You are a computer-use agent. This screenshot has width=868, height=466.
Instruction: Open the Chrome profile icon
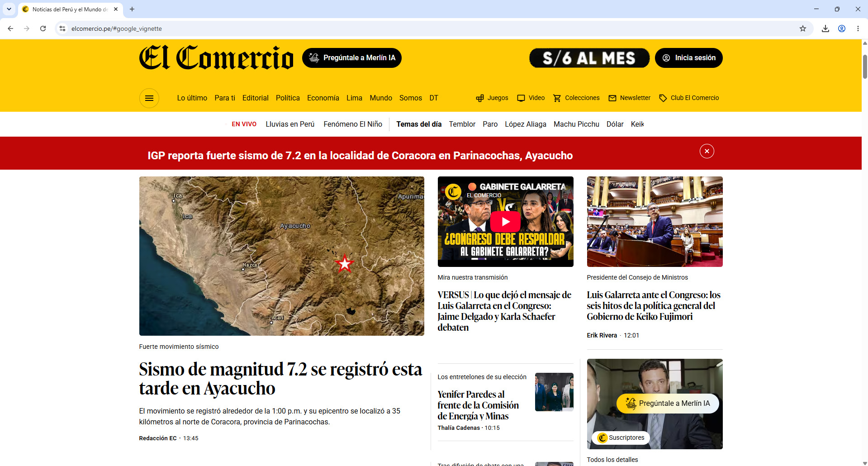coord(842,29)
